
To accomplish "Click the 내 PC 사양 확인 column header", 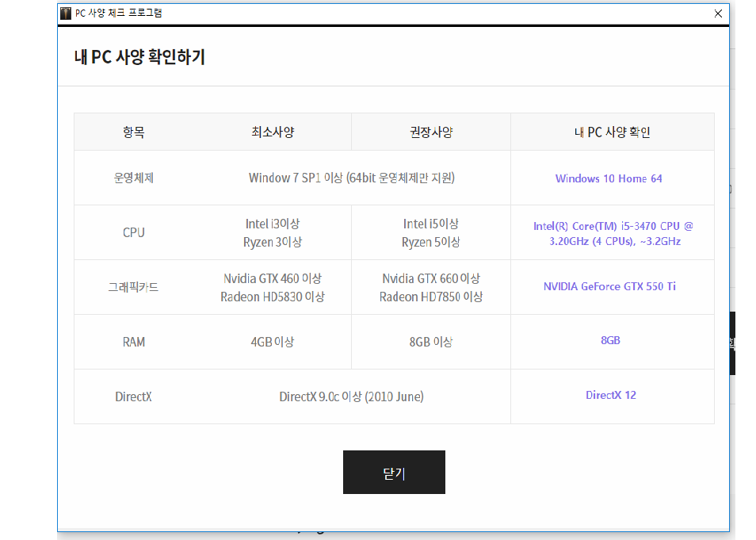I will [x=612, y=132].
